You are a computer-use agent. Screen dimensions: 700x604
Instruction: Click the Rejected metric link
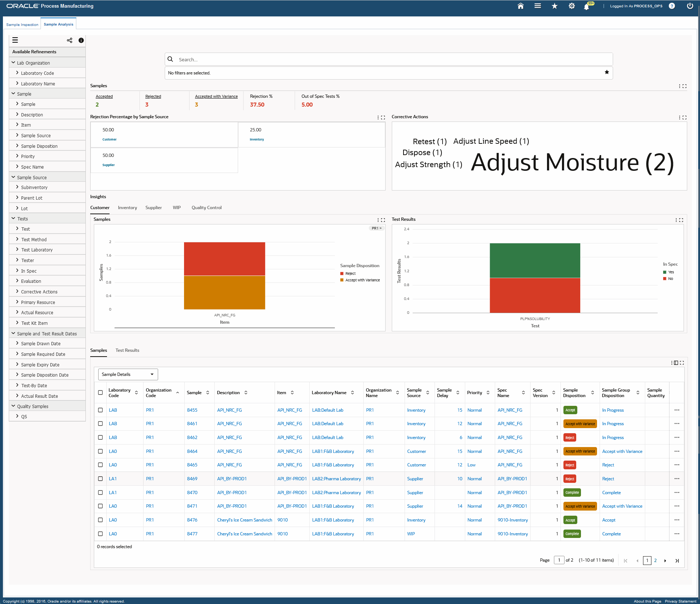pos(153,96)
